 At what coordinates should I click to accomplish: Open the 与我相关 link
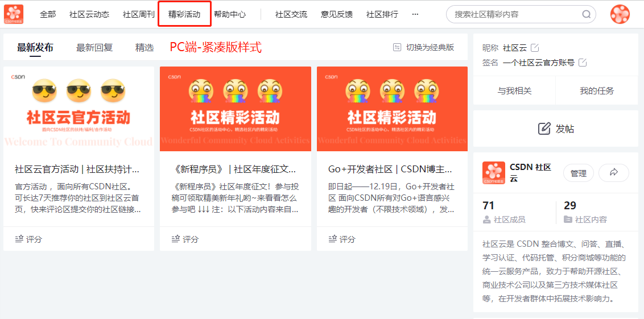[515, 91]
